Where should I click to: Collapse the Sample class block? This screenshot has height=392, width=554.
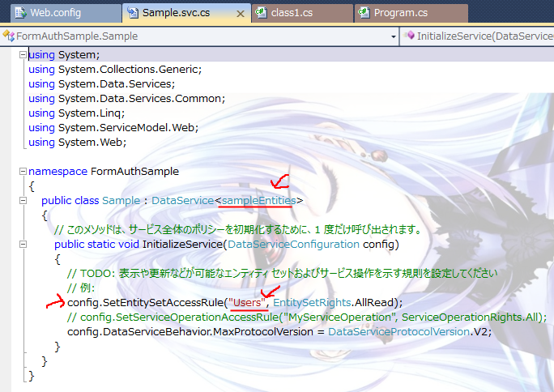pyautogui.click(x=23, y=201)
